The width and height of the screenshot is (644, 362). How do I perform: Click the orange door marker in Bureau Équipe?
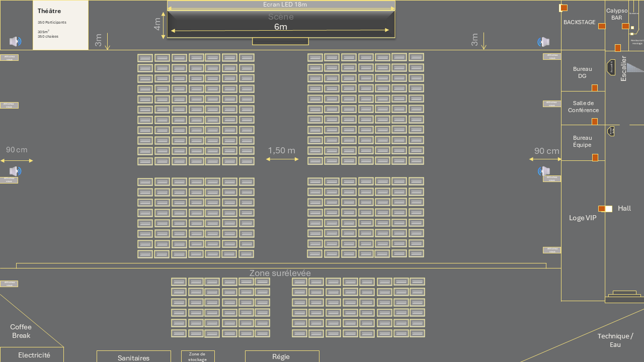pyautogui.click(x=595, y=157)
